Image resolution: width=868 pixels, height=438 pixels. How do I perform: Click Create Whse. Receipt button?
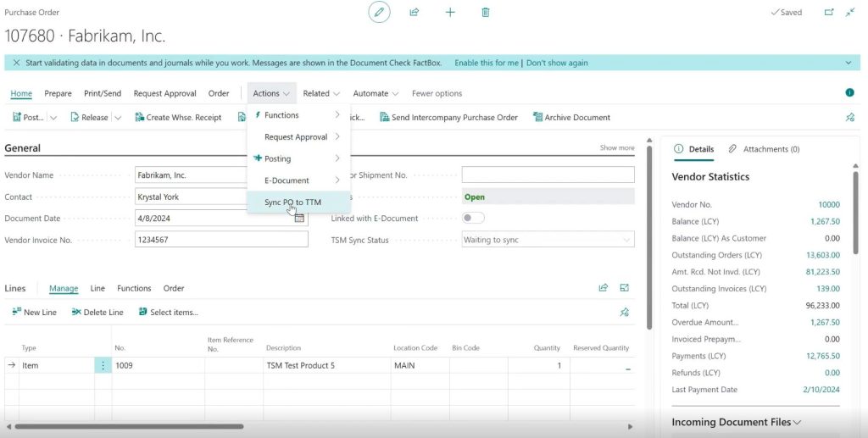pyautogui.click(x=178, y=118)
